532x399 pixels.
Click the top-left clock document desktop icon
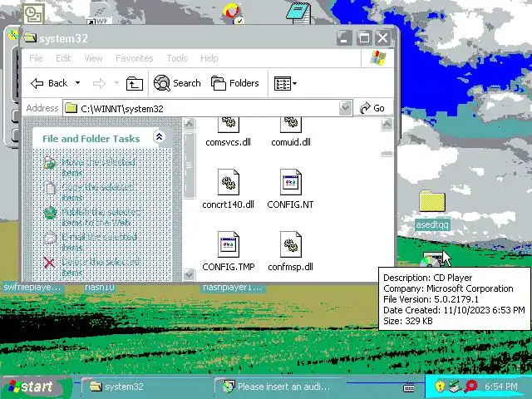[x=33, y=13]
